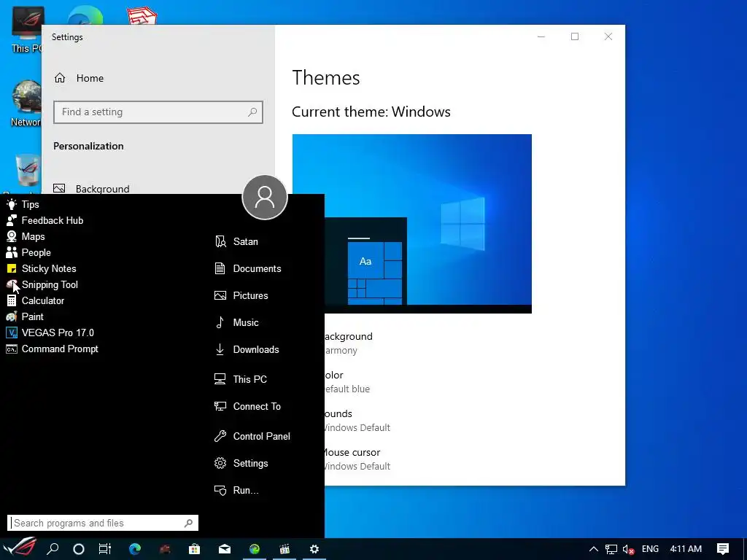Switch to Settings gear on taskbar

click(314, 549)
